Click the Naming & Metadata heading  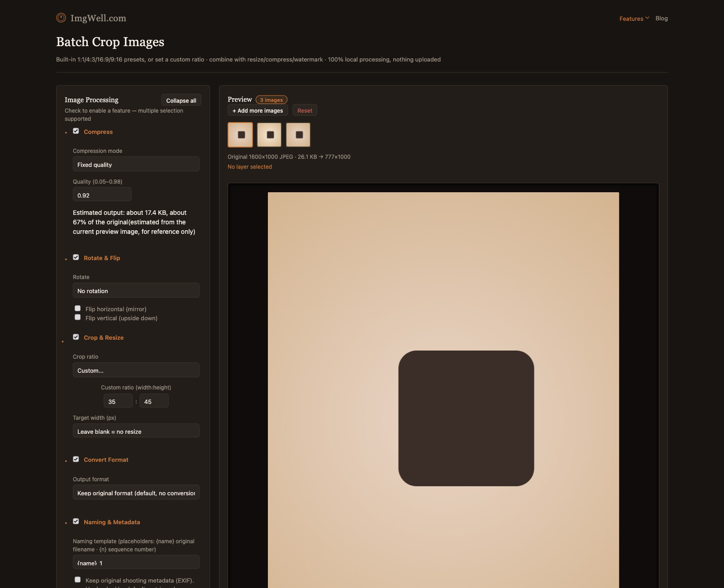[112, 522]
